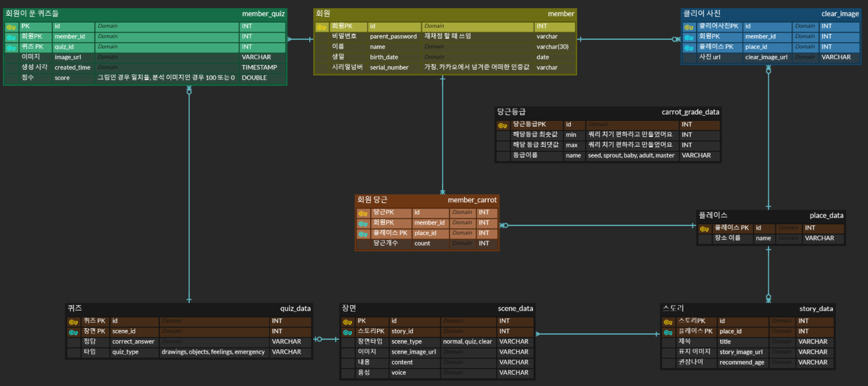Viewport: 868px width, 386px height.
Task: Click the recommend_age column in story_data
Action: tap(741, 362)
